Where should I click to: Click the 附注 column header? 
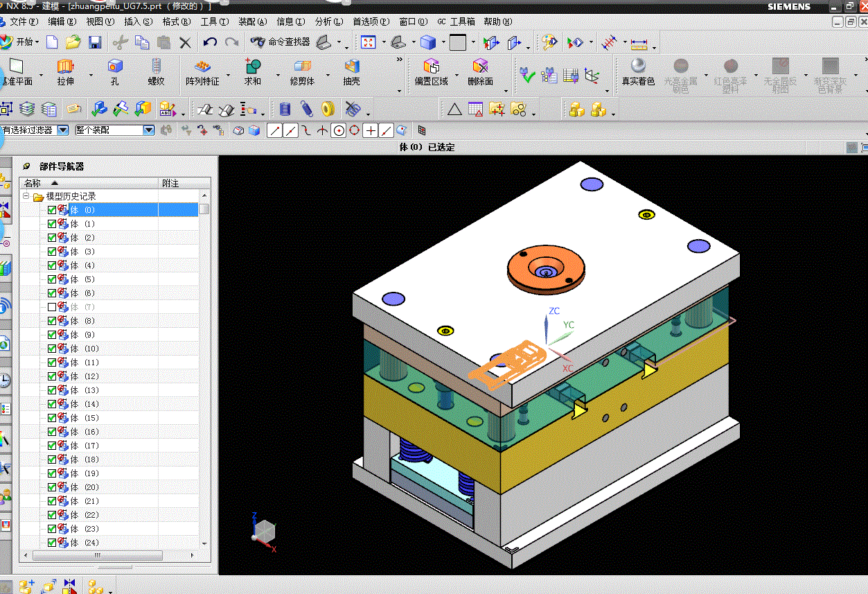click(x=184, y=183)
